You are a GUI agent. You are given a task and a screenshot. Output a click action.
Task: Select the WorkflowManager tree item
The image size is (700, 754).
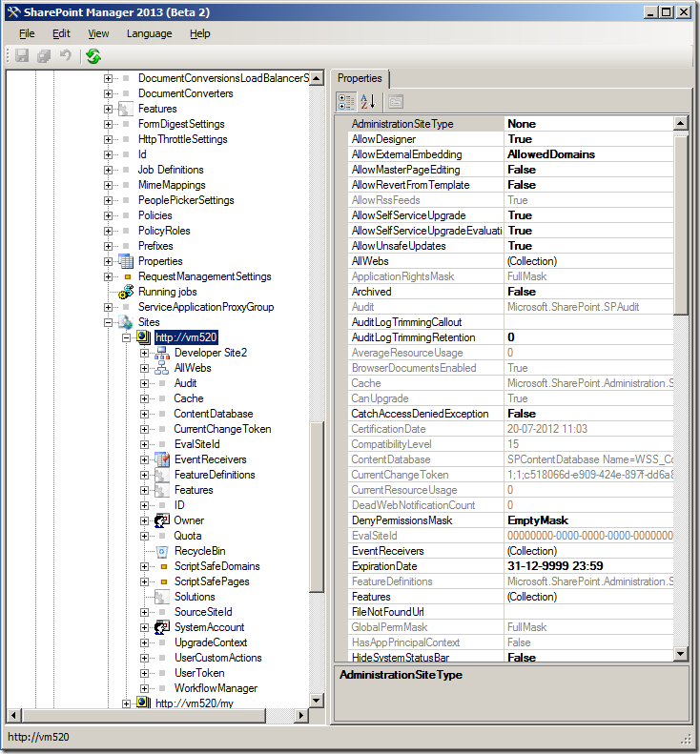[215, 688]
